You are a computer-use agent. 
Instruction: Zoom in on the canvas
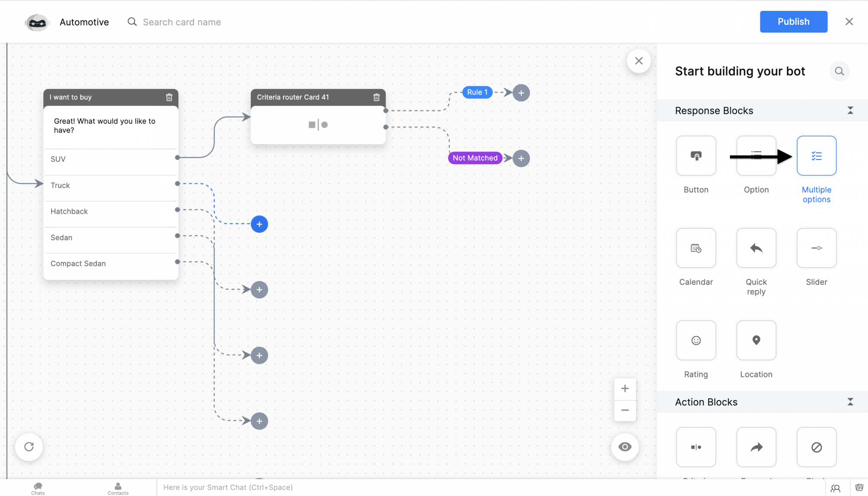pyautogui.click(x=625, y=388)
